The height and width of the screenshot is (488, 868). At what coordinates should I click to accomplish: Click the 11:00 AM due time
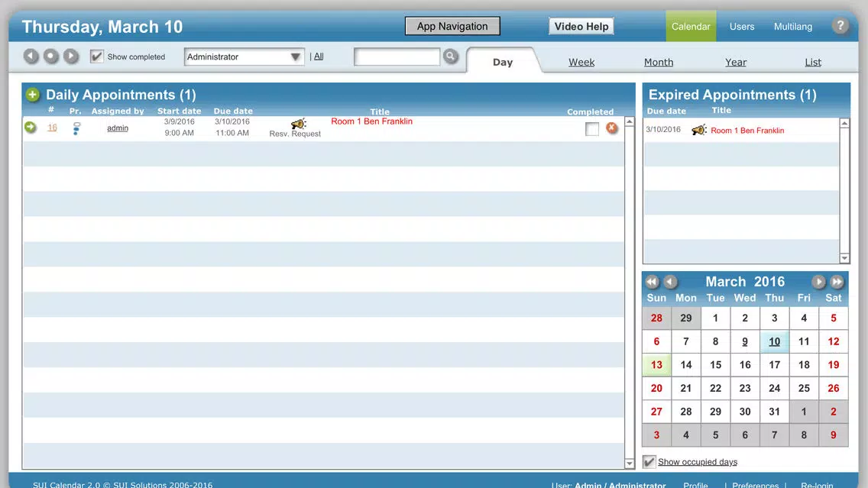[x=232, y=133]
